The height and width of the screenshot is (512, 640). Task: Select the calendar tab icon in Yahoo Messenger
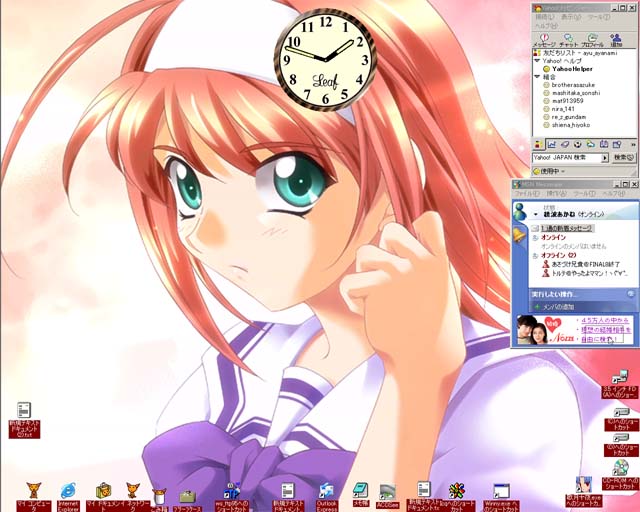point(617,144)
